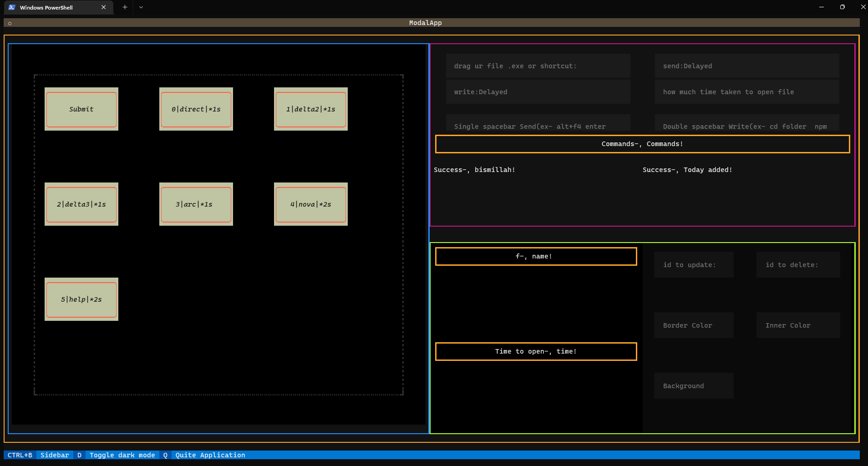The height and width of the screenshot is (466, 868).
Task: Click the send:Delayed field
Action: (x=746, y=66)
